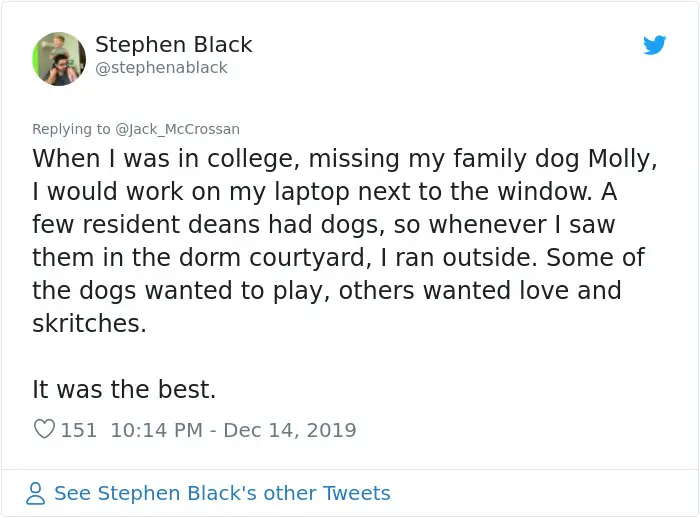The image size is (700, 518).
Task: Open Stephen Black's profile picture
Action: coord(59,58)
